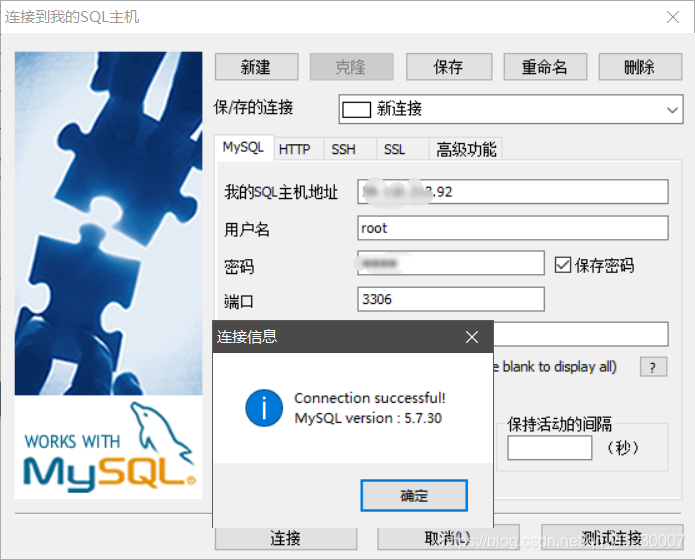Image resolution: width=695 pixels, height=560 pixels.
Task: Click the ? help button
Action: [653, 367]
